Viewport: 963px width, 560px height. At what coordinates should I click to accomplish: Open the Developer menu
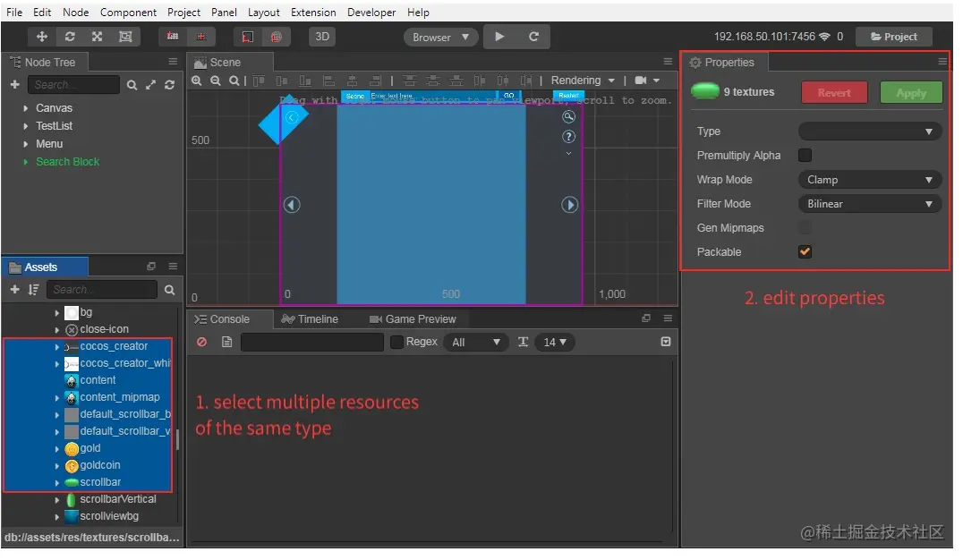pyautogui.click(x=371, y=13)
